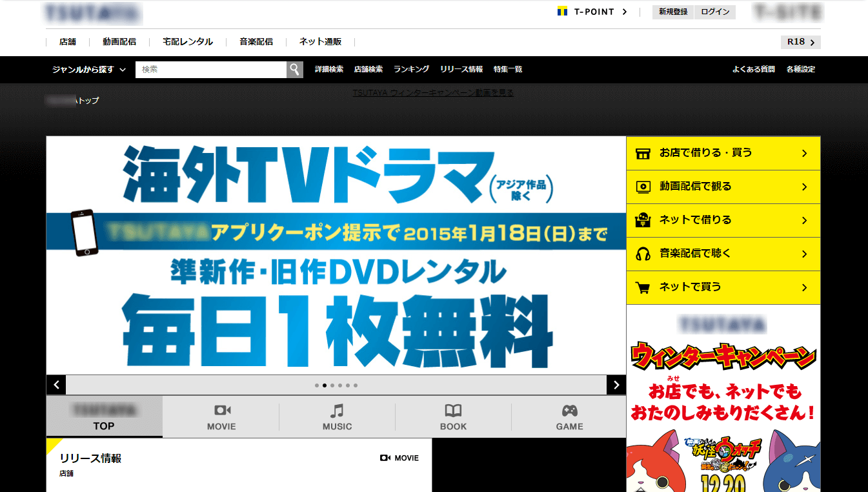Go to previous banner slide arrow
This screenshot has height=492, width=868.
(56, 385)
